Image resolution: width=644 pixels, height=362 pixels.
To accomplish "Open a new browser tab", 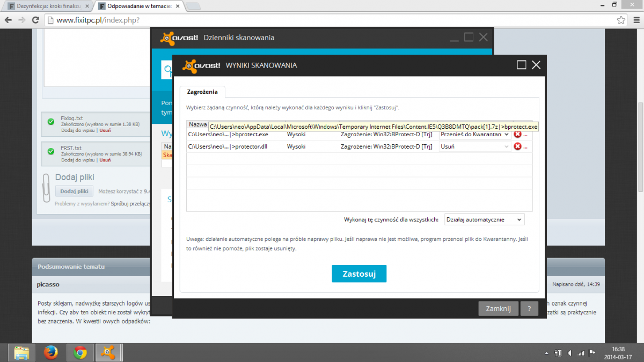I will pyautogui.click(x=193, y=6).
